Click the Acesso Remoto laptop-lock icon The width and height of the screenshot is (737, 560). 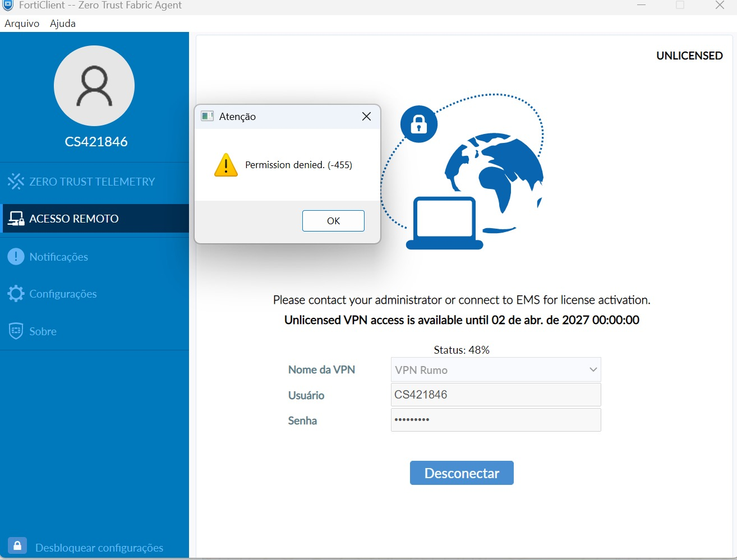16,219
